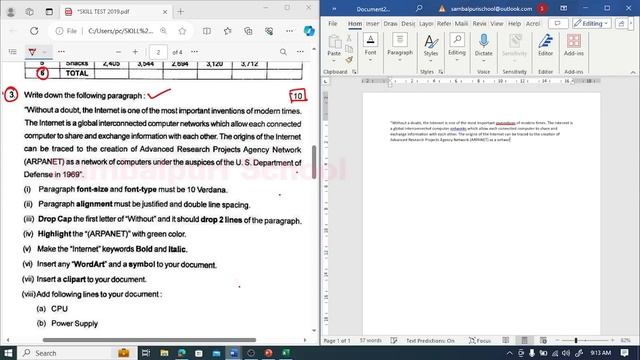Click the Word zoom slider
This screenshot has width=640, height=360.
[x=585, y=340]
